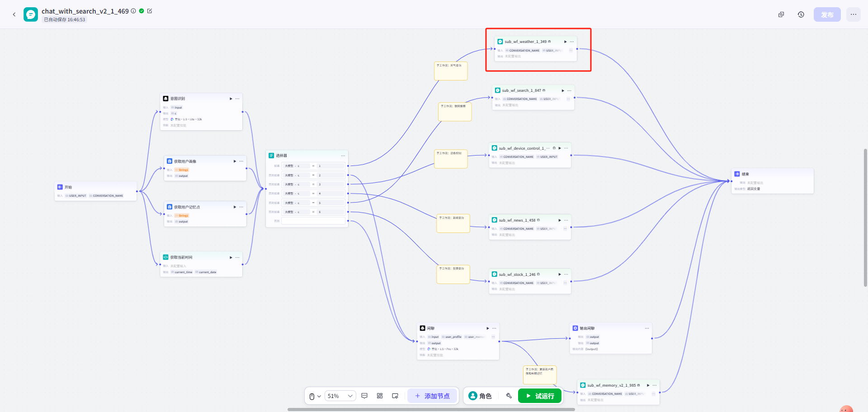Screen dimensions: 868x412
Task: Open the sub_wf_search_1_847 ellipsis menu
Action: tap(569, 90)
